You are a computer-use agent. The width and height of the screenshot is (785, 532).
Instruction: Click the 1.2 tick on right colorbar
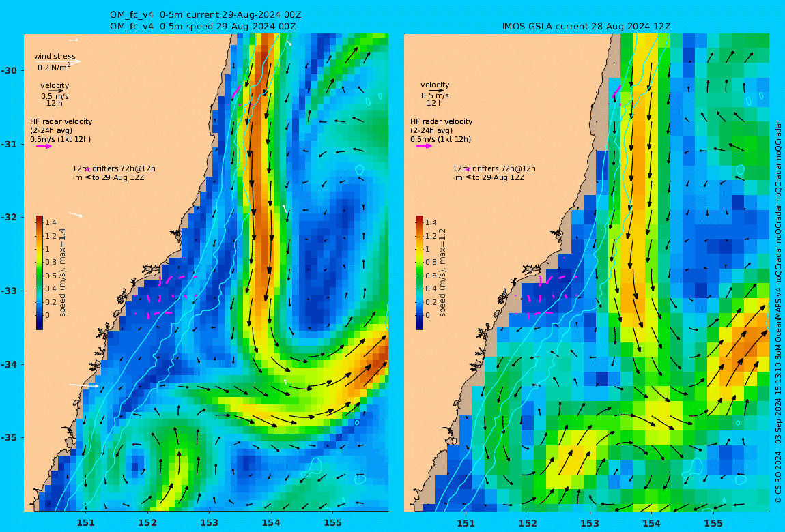431,236
